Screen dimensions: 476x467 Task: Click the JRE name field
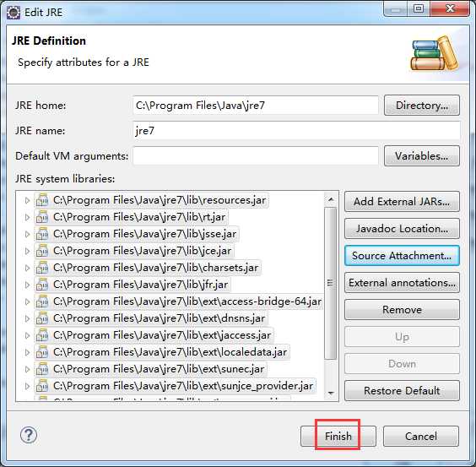[296, 131]
